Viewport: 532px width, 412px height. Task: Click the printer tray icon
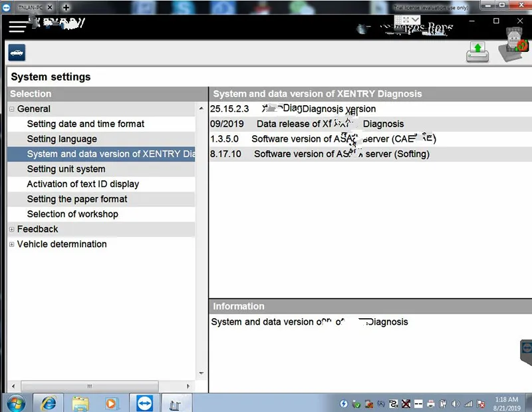point(431,404)
